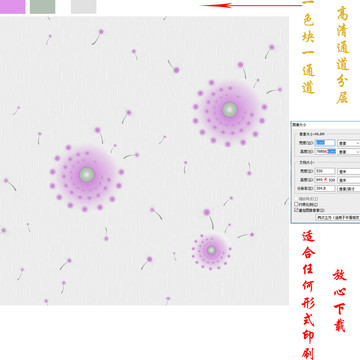Click the pixel width input field
Viewport: 360px width, 360px height.
[325, 143]
